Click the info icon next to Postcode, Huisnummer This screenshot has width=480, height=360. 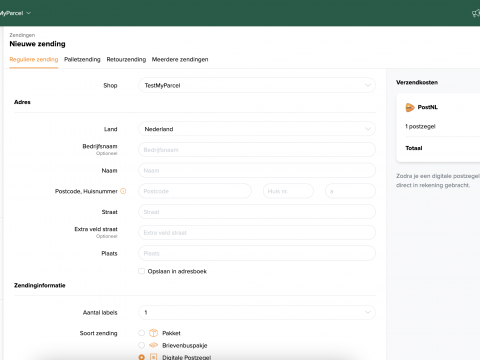pos(123,191)
